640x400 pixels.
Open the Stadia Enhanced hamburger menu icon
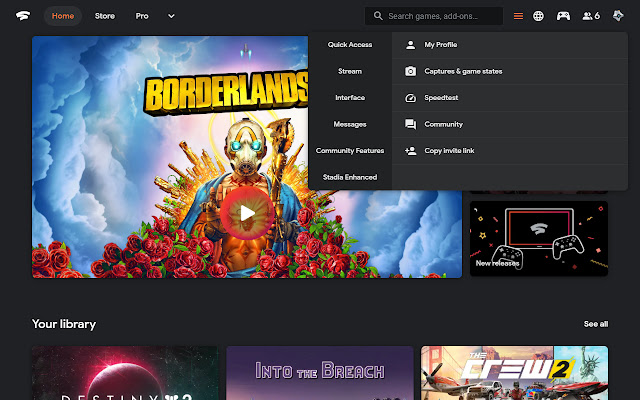[x=518, y=16]
